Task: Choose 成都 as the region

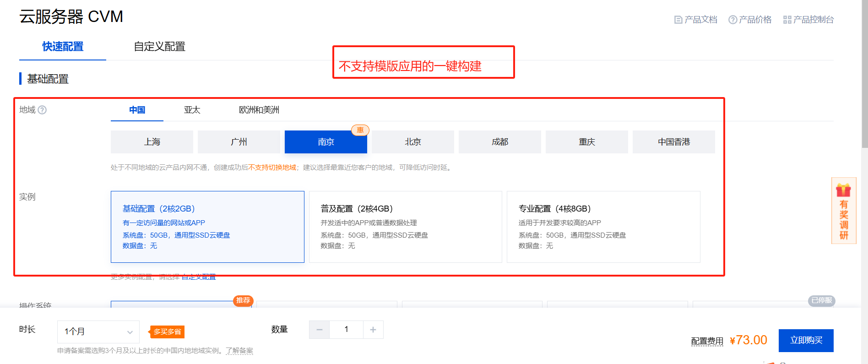Action: click(500, 142)
